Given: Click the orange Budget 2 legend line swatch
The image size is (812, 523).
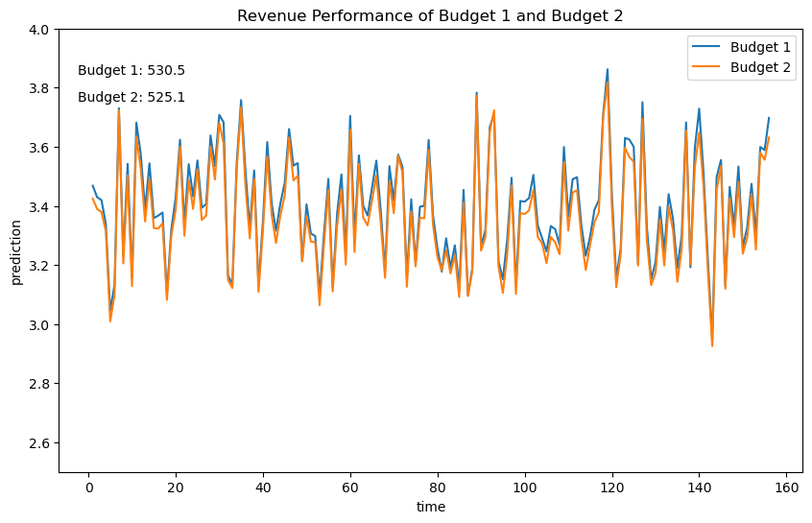Looking at the screenshot, I should click(x=708, y=67).
